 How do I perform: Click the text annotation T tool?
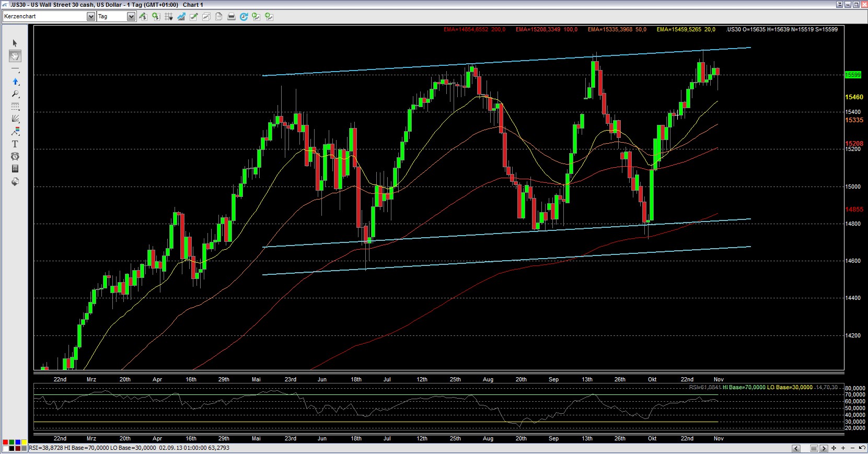click(15, 144)
